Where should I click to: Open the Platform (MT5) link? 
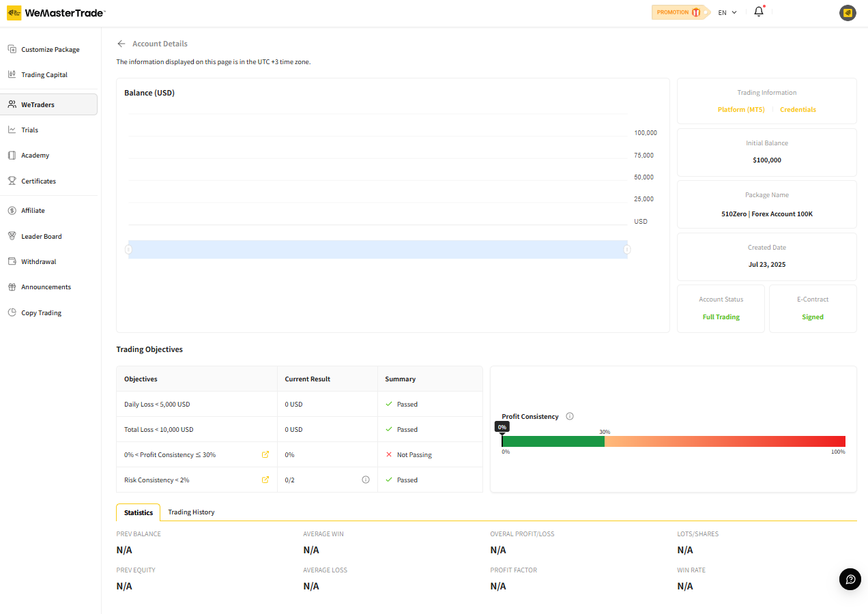[741, 109]
